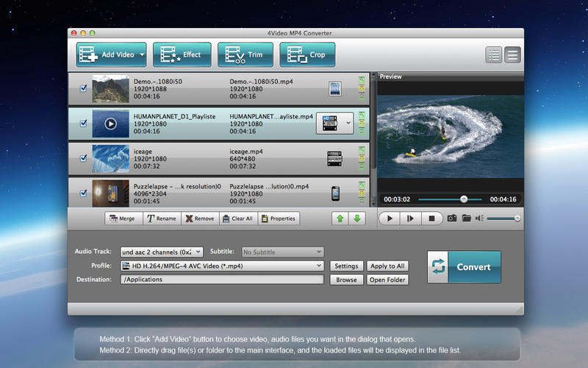Uncheck the Puzzlelapse file checkbox
The height and width of the screenshot is (368, 588).
[83, 194]
